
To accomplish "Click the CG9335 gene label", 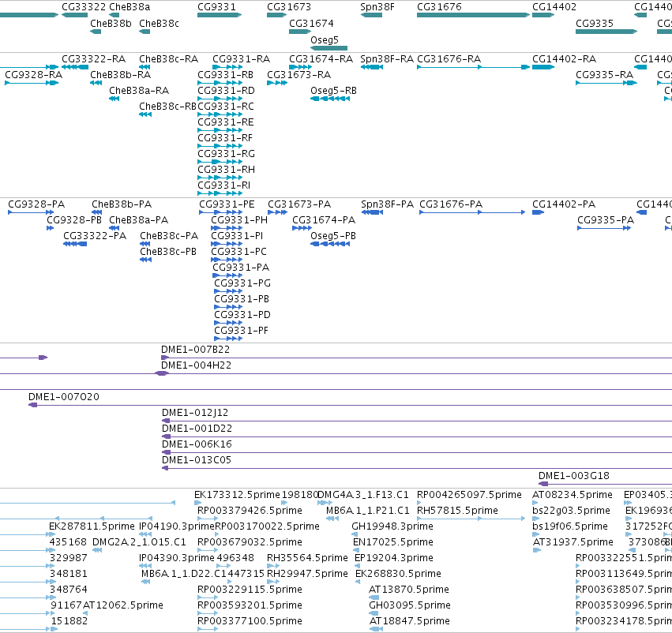I will 595,23.
